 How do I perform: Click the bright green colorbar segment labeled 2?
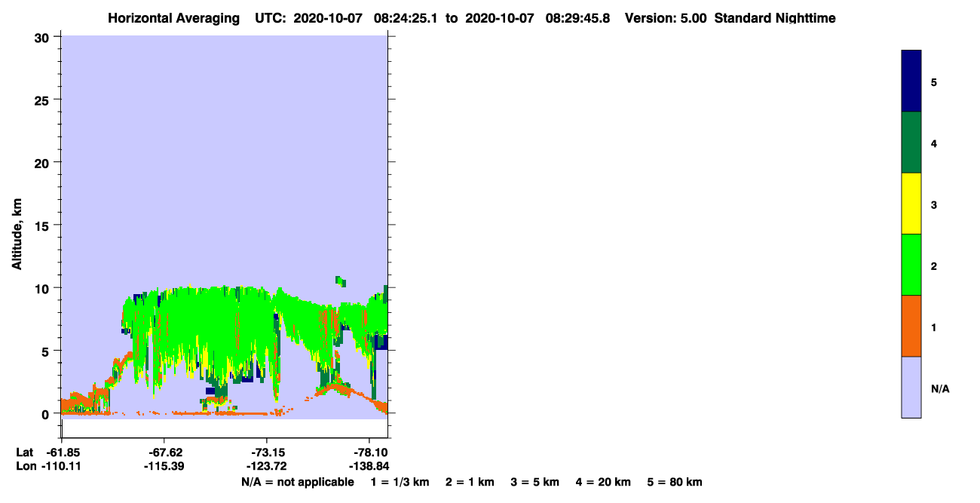[911, 265]
